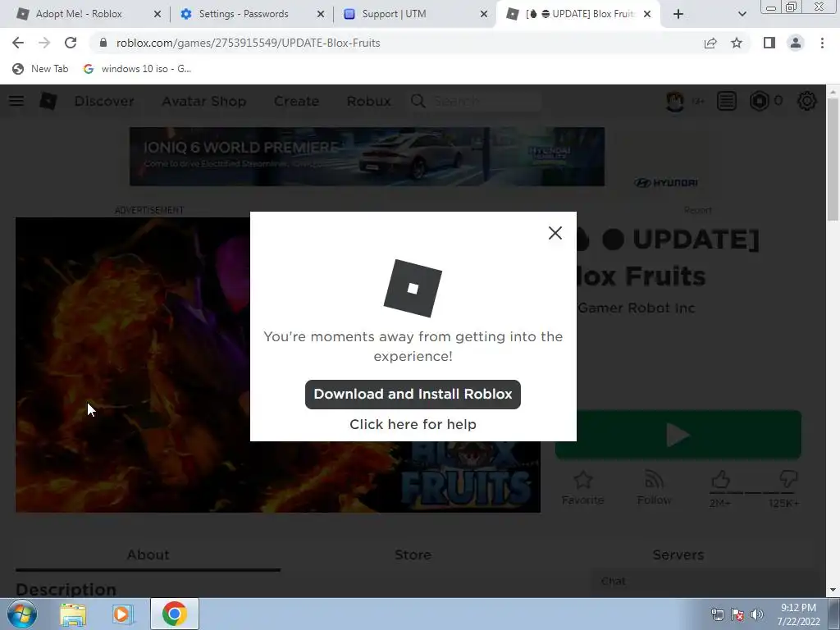Open the volume control in tray
This screenshot has height=630, width=840.
coord(757,614)
